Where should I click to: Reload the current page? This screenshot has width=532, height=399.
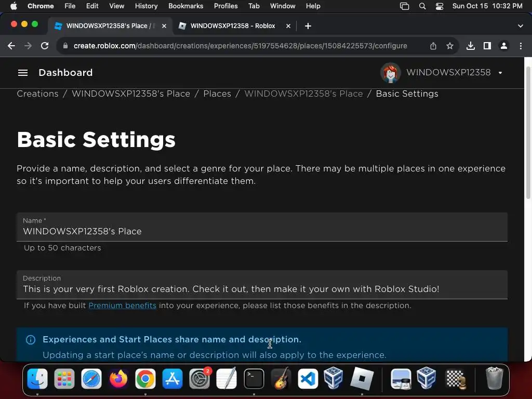coord(45,46)
